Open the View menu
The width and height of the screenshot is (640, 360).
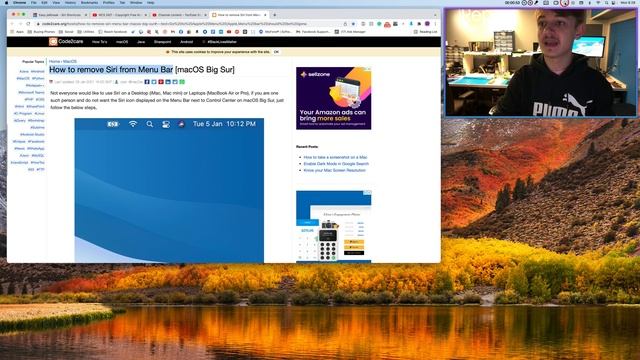click(56, 2)
